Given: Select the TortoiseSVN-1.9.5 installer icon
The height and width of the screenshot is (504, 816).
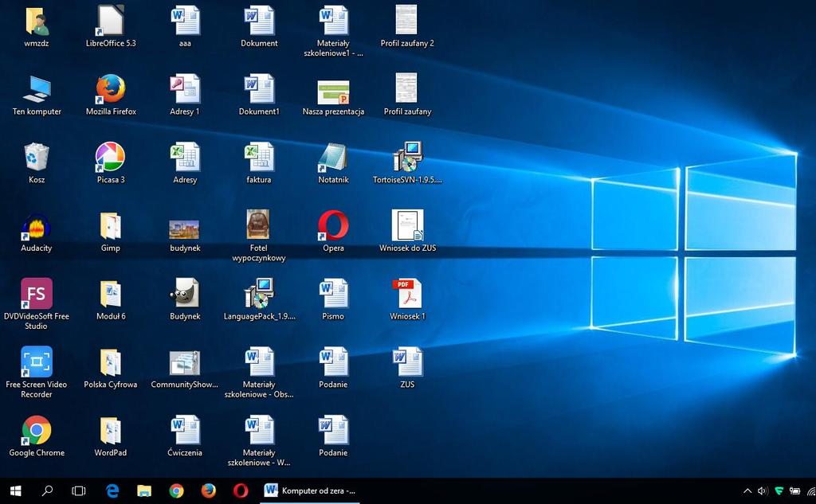Looking at the screenshot, I should 408,157.
